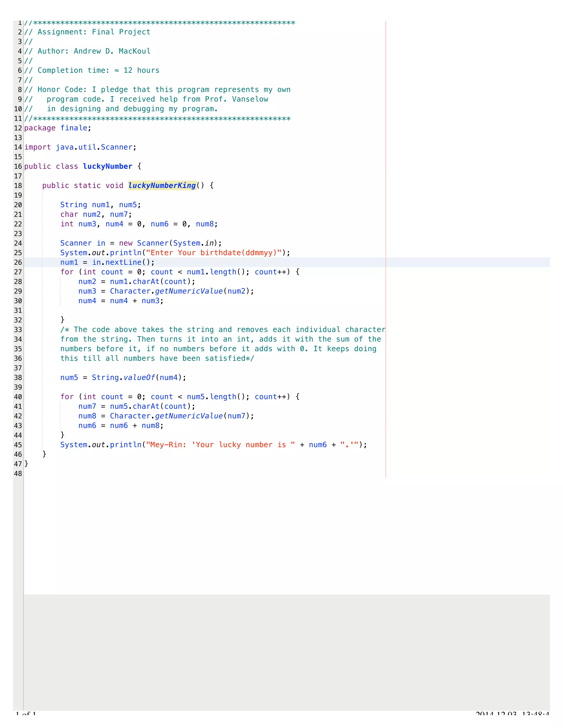The width and height of the screenshot is (563, 728).
Task: Click the char num2, num7 declaration
Action: tap(96, 214)
